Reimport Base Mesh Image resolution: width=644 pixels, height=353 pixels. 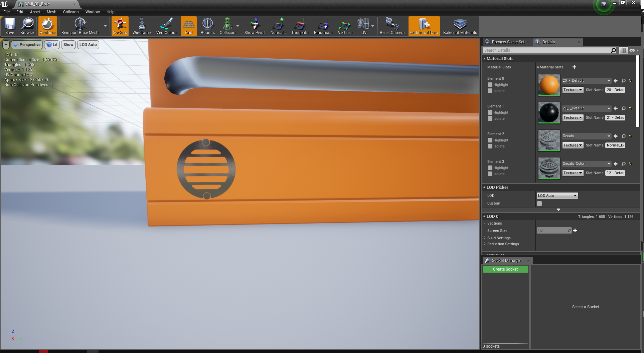tap(80, 26)
